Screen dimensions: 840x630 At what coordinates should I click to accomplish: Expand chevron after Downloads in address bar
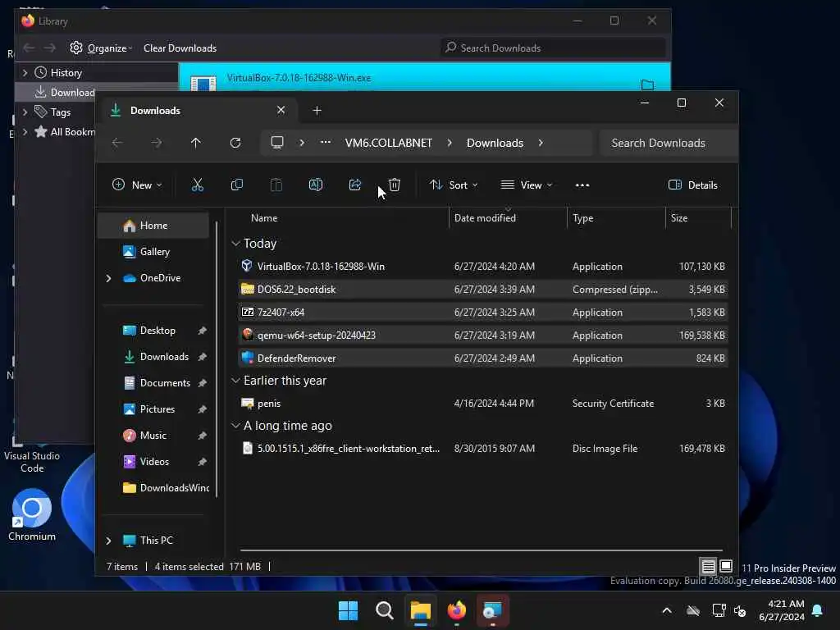541,143
